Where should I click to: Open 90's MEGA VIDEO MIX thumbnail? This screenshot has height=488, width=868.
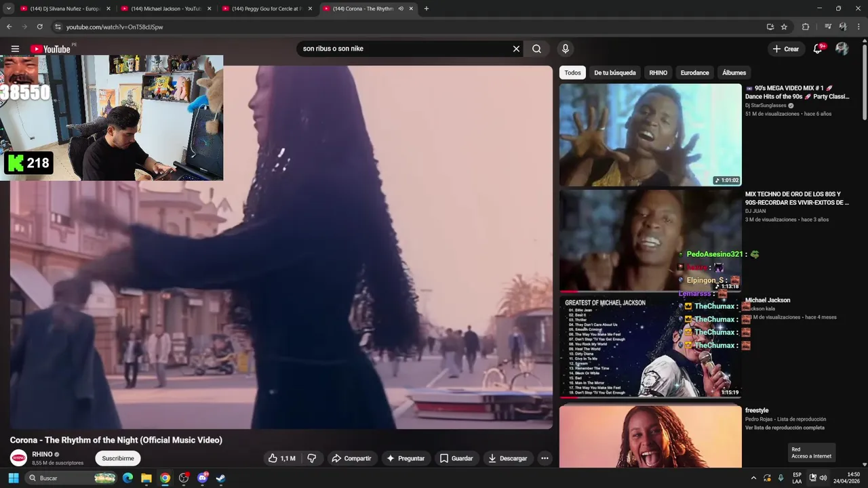[x=650, y=134]
